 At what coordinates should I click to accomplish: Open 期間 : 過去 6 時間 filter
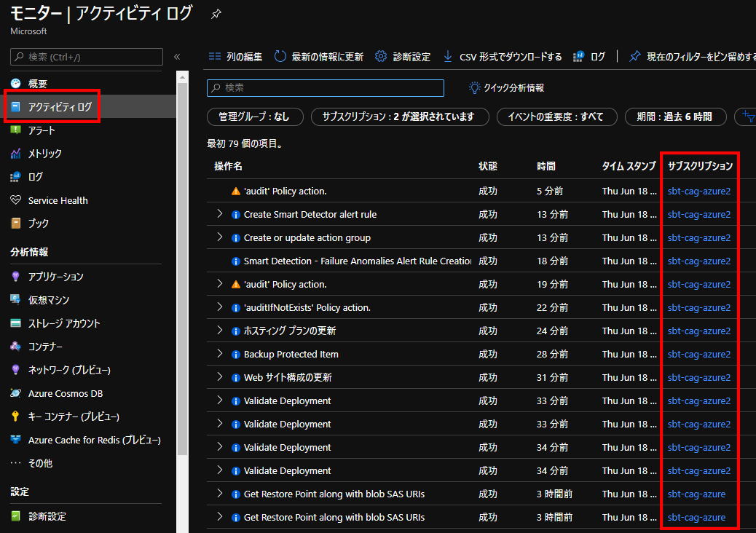[x=675, y=117]
